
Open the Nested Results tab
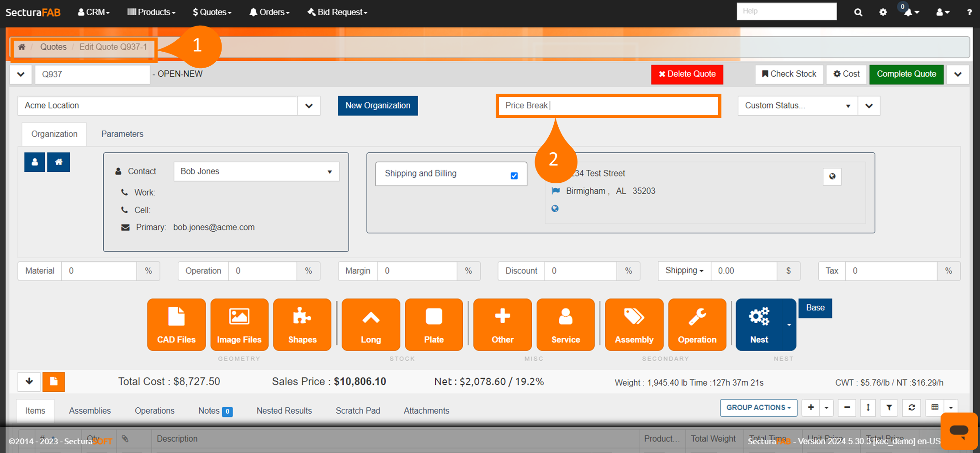click(x=284, y=410)
